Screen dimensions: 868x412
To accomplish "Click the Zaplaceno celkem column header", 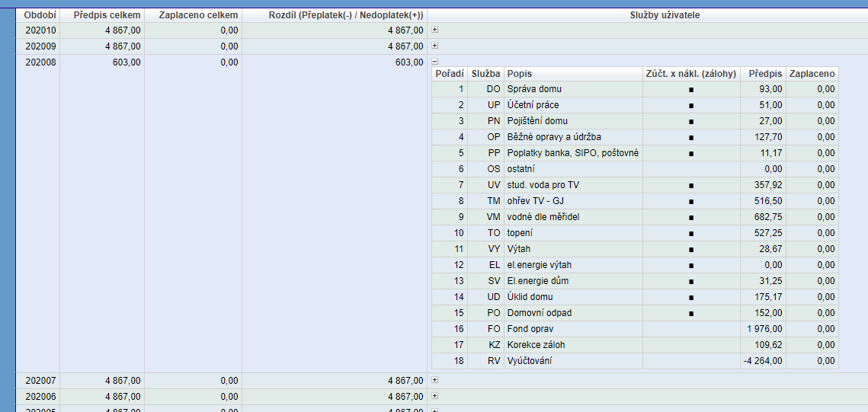I will point(194,15).
